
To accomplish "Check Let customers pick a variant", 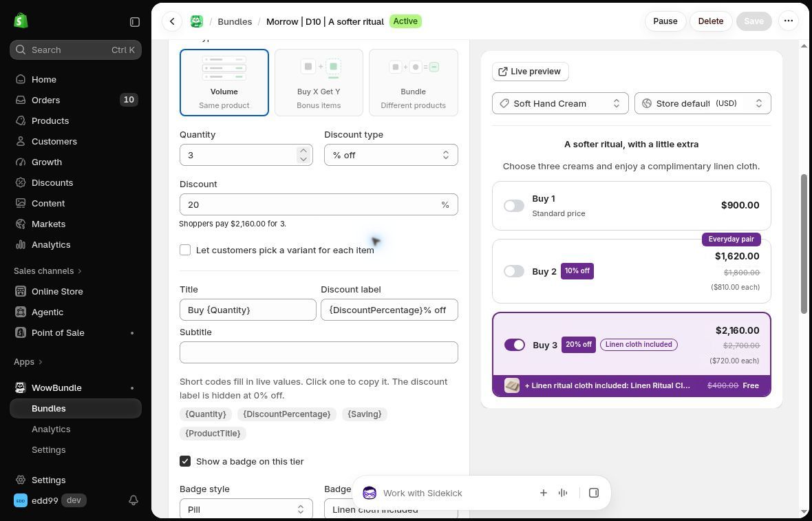I will [x=185, y=250].
